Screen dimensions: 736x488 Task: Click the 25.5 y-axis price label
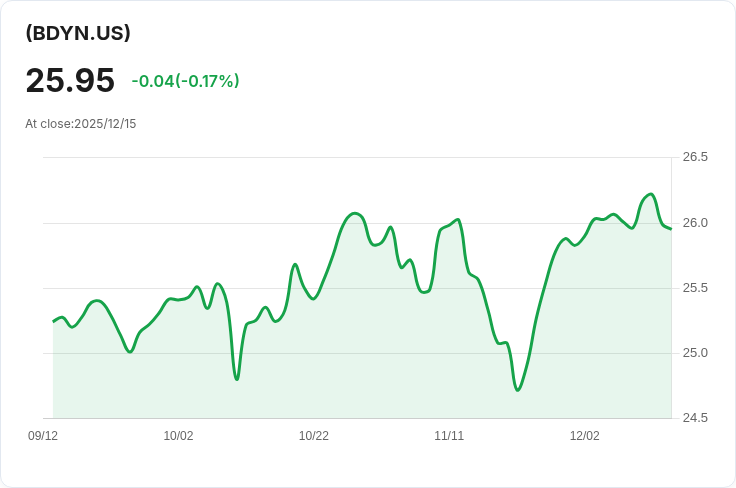tap(695, 288)
